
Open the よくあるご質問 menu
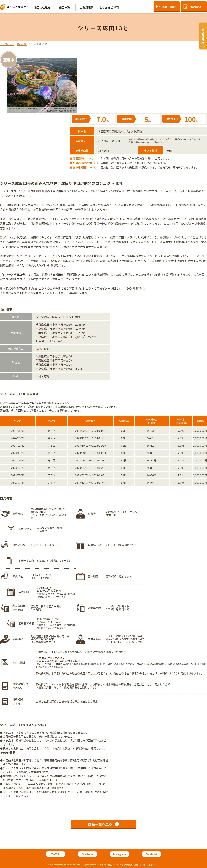click(x=109, y=7)
